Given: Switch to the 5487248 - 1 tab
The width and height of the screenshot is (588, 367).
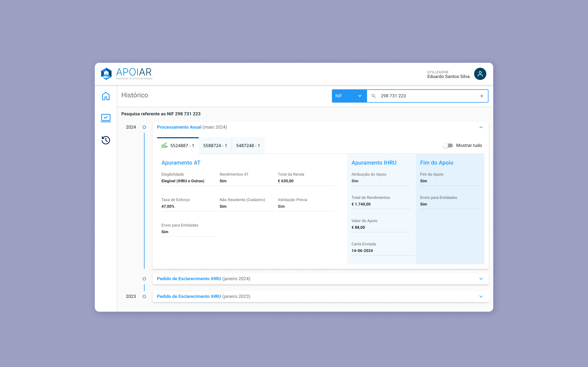Looking at the screenshot, I should [248, 145].
